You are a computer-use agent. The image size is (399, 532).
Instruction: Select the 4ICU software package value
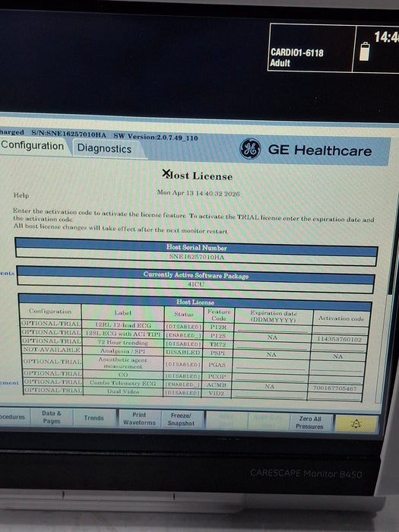196,284
